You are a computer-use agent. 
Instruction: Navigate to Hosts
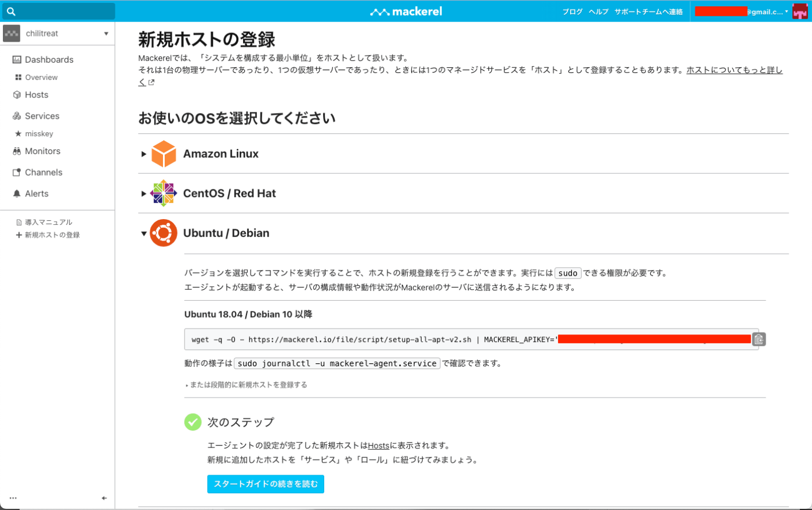pos(37,95)
